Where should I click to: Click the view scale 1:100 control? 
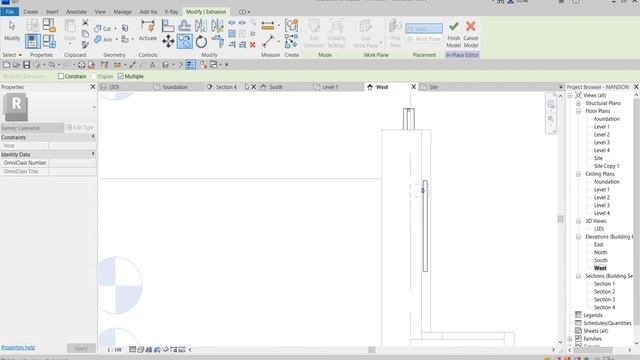(x=114, y=350)
